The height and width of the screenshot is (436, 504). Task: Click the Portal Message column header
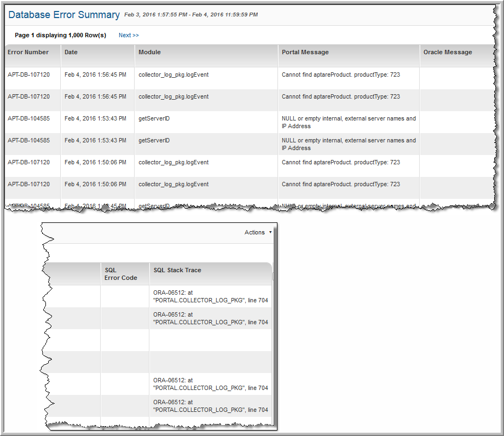tap(305, 53)
